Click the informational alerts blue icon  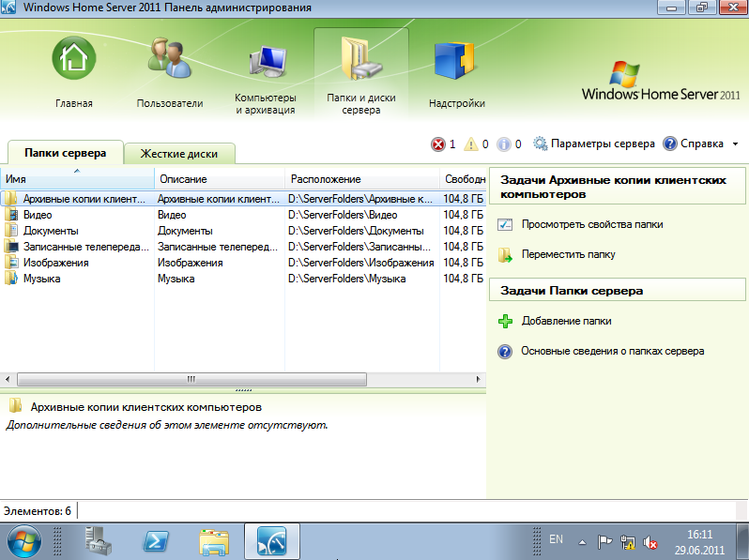(x=504, y=144)
